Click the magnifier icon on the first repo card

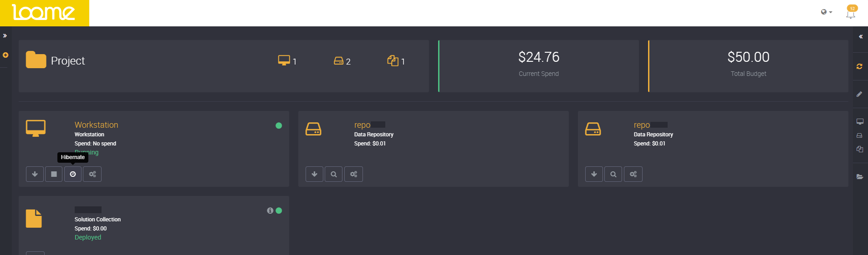click(334, 174)
